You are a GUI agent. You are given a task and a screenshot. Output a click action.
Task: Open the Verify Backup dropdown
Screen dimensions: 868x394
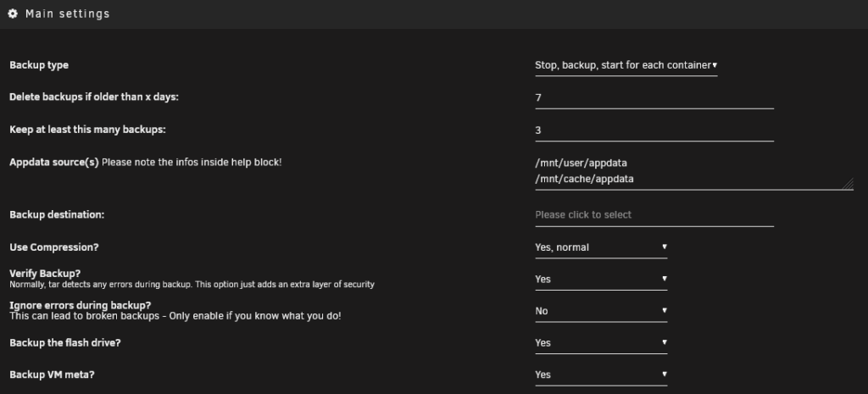[601, 280]
